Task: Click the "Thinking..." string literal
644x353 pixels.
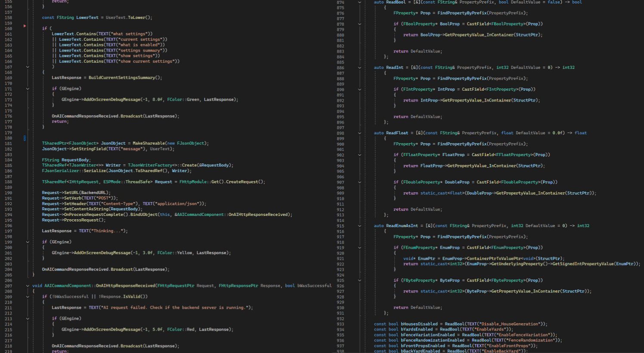Action: click(x=107, y=231)
